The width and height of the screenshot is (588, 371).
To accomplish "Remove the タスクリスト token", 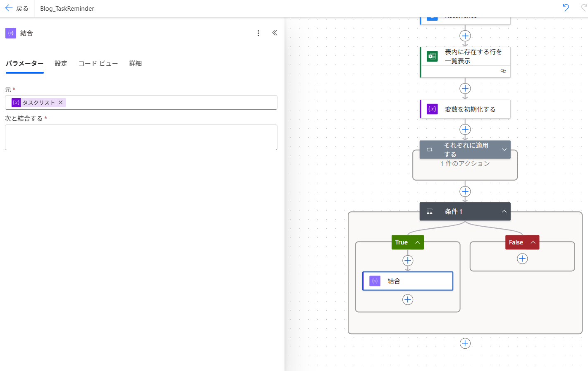I will pos(61,103).
